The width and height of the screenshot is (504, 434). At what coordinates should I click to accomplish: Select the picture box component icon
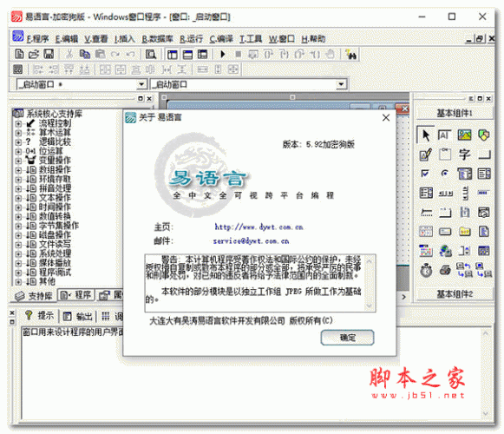[x=464, y=135]
